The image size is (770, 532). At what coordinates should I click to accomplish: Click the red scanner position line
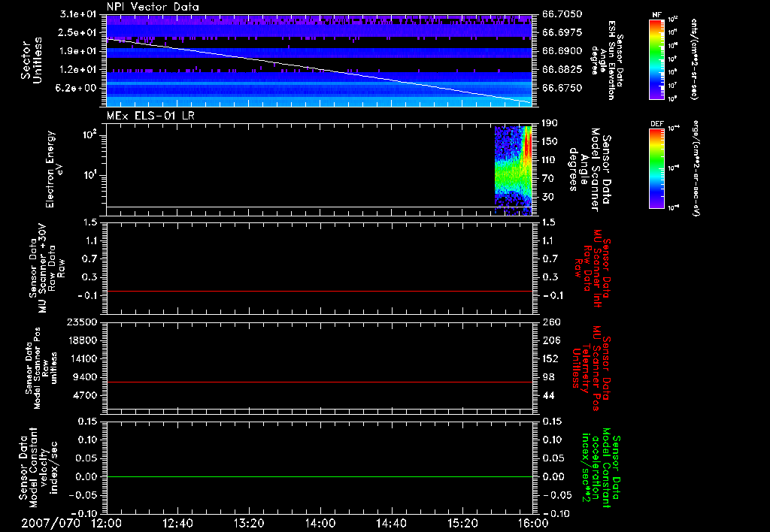320,382
